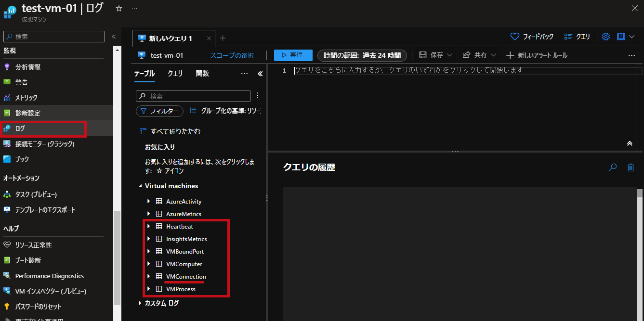The image size is (644, 321).
Task: Delete query history with trash icon
Action: 631,167
